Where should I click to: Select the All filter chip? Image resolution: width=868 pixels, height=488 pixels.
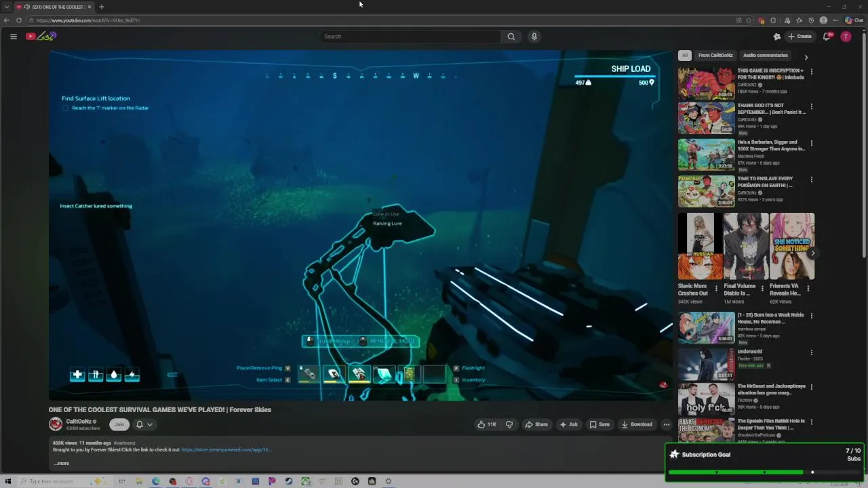685,56
